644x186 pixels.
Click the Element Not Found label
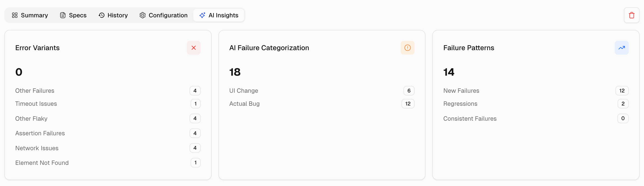pos(42,163)
